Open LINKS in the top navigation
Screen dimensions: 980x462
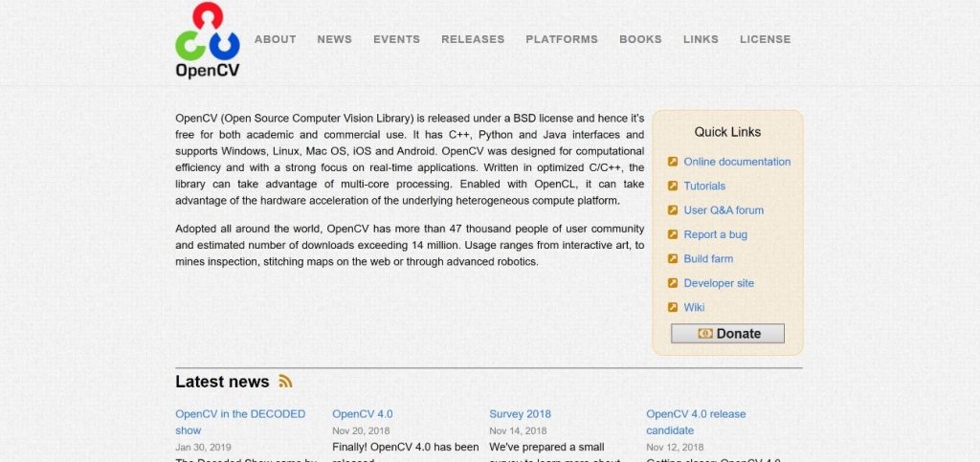point(701,39)
